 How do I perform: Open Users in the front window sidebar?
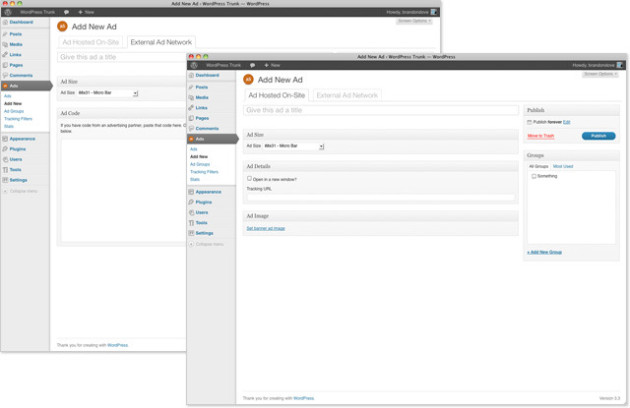coord(202,213)
